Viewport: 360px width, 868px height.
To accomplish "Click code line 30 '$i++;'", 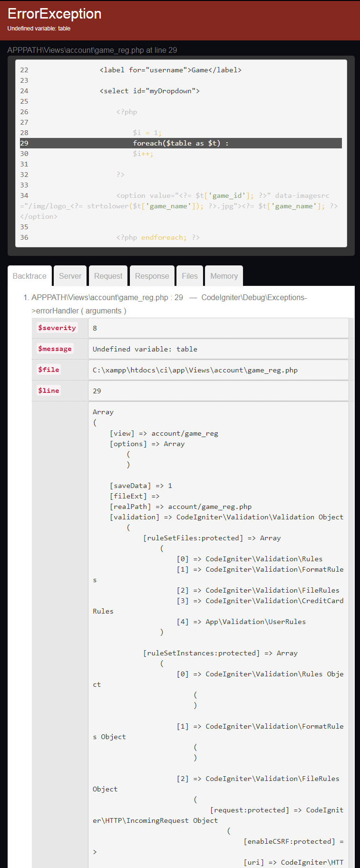I will (x=143, y=154).
